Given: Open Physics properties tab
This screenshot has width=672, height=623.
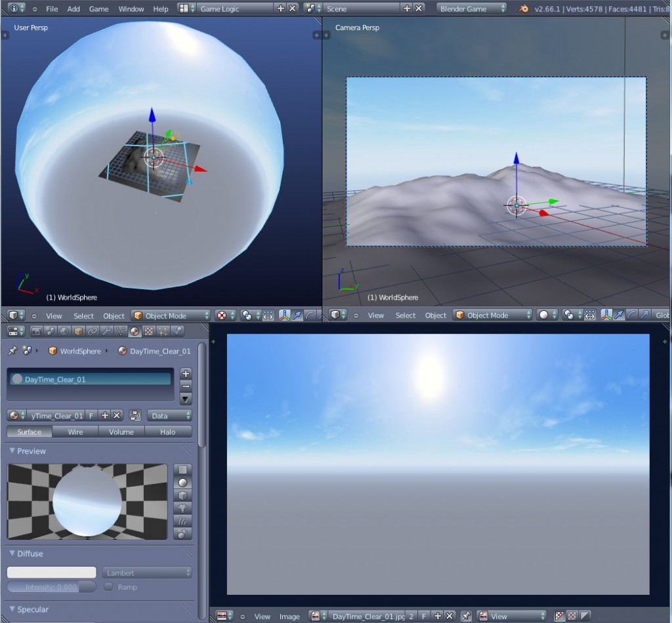Looking at the screenshot, I should [178, 332].
